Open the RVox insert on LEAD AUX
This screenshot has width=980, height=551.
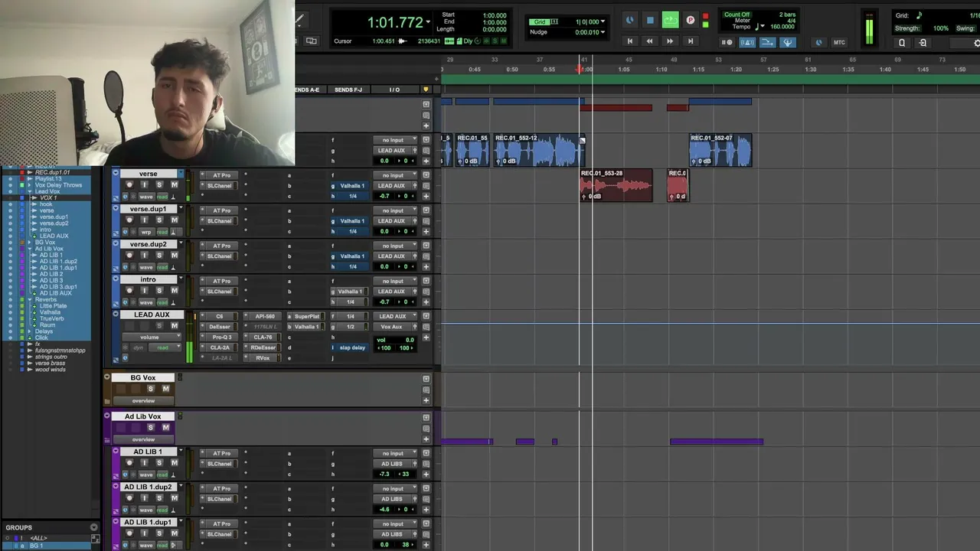pyautogui.click(x=263, y=358)
